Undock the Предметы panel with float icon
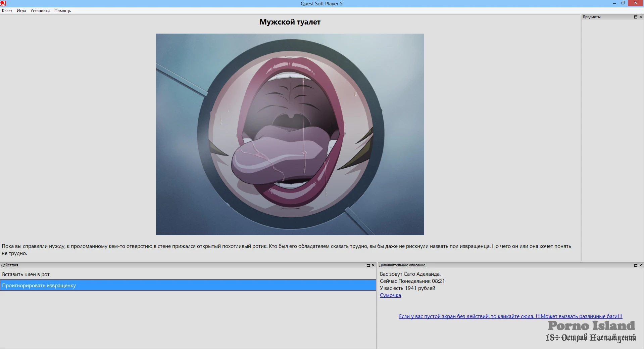 (636, 17)
